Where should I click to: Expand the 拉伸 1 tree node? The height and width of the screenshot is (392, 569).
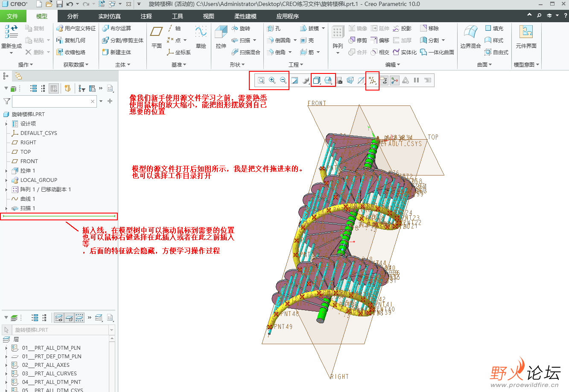(6, 171)
